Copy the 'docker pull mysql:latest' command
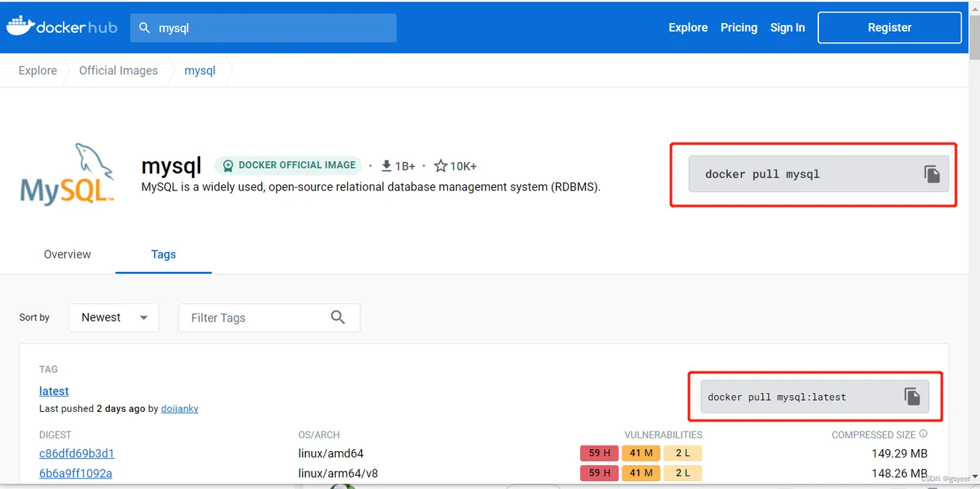Viewport: 980px width, 489px height. click(x=911, y=397)
